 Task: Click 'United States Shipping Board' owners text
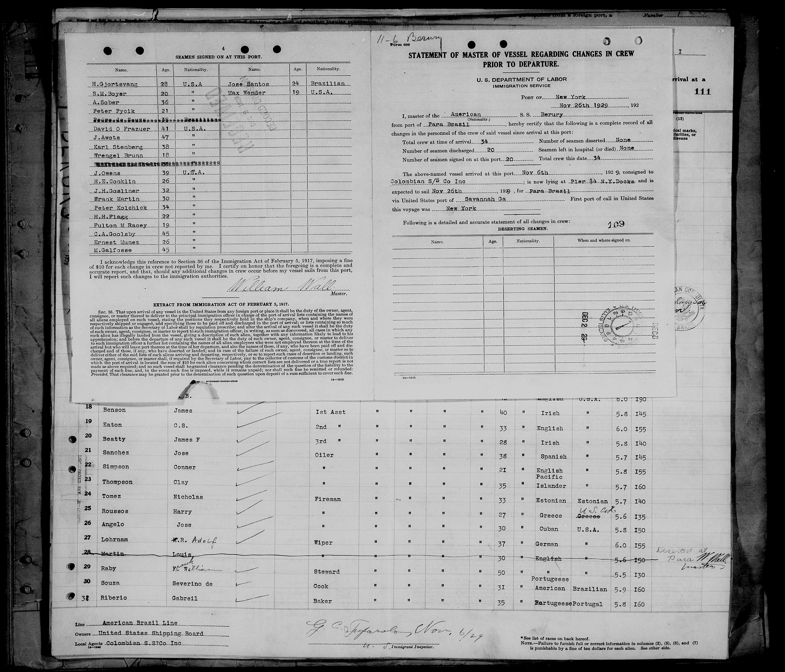(x=151, y=634)
